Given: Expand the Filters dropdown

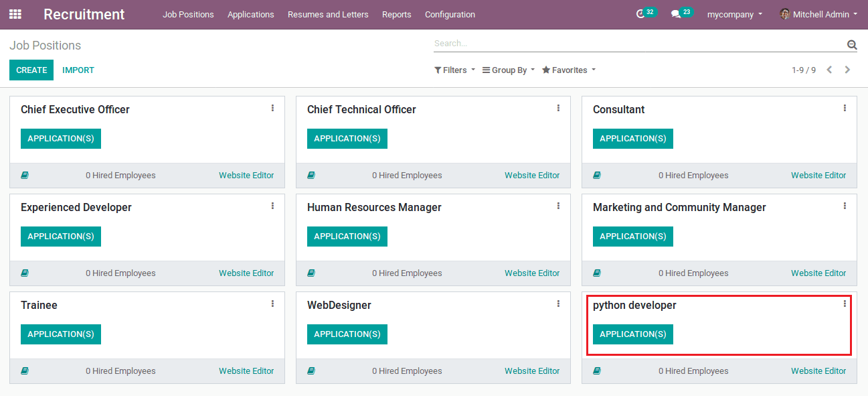Looking at the screenshot, I should tap(454, 70).
